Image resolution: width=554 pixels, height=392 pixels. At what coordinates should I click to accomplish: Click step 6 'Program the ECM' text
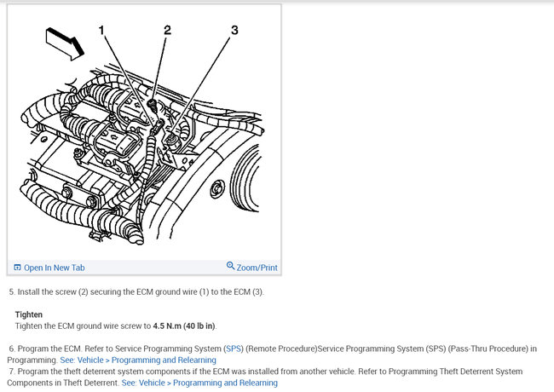272,355
